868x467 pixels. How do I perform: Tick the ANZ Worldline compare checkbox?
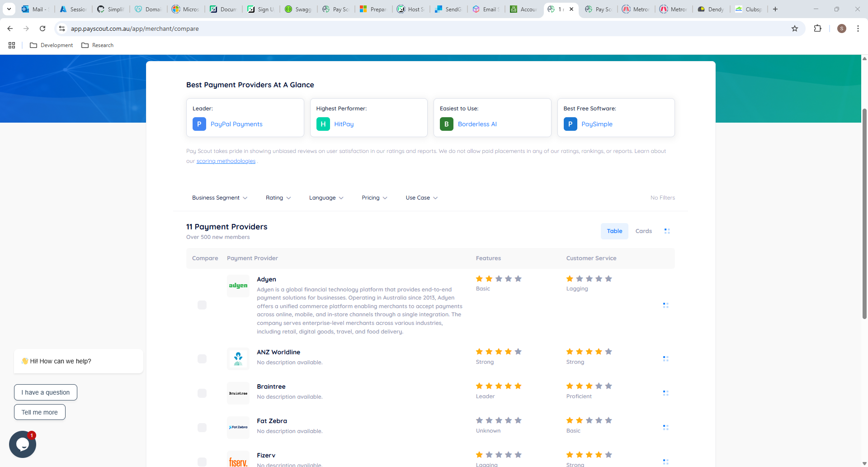pyautogui.click(x=202, y=359)
